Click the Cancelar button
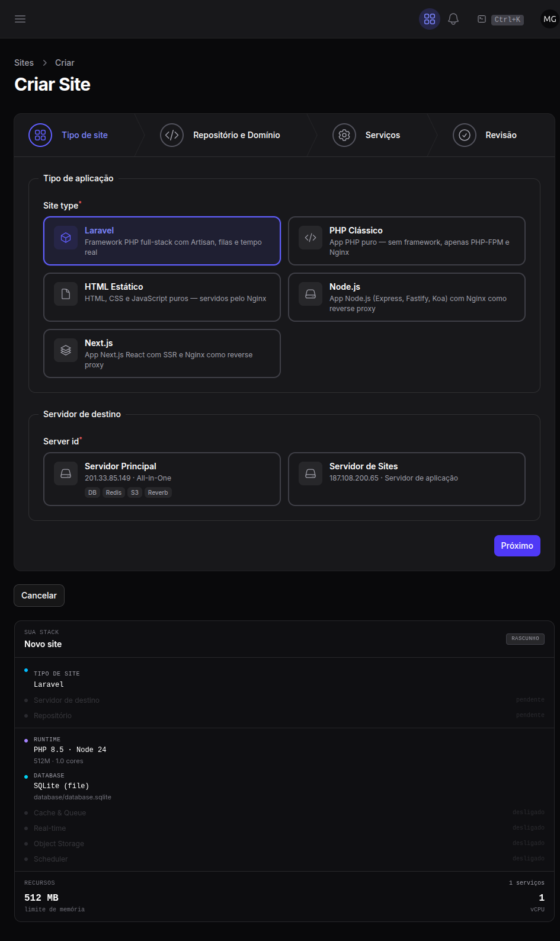This screenshot has height=941, width=560. 39,596
